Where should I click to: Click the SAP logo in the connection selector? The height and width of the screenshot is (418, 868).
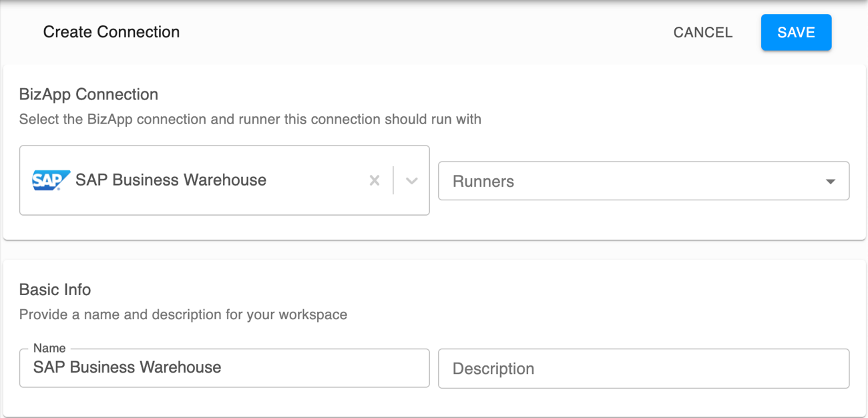[x=51, y=180]
